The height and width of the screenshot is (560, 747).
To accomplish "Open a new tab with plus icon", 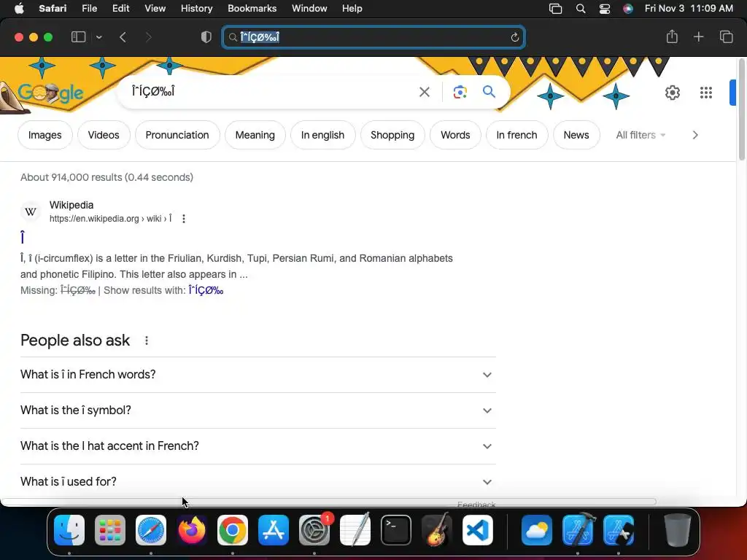I will 698,36.
